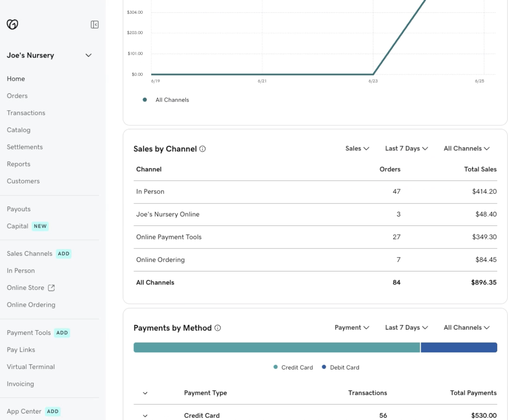Open Last 7 Days dropdown in Payments by Method
This screenshot has width=508, height=420.
tap(406, 328)
